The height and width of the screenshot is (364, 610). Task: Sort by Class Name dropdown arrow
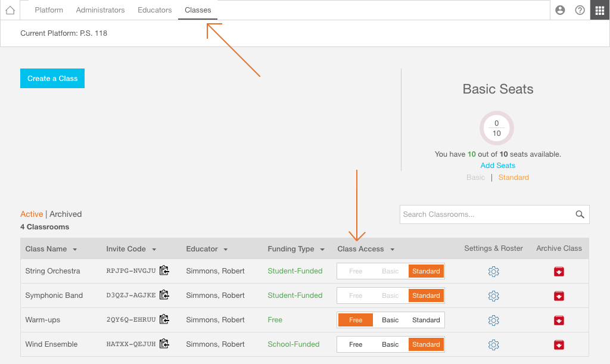tap(74, 249)
